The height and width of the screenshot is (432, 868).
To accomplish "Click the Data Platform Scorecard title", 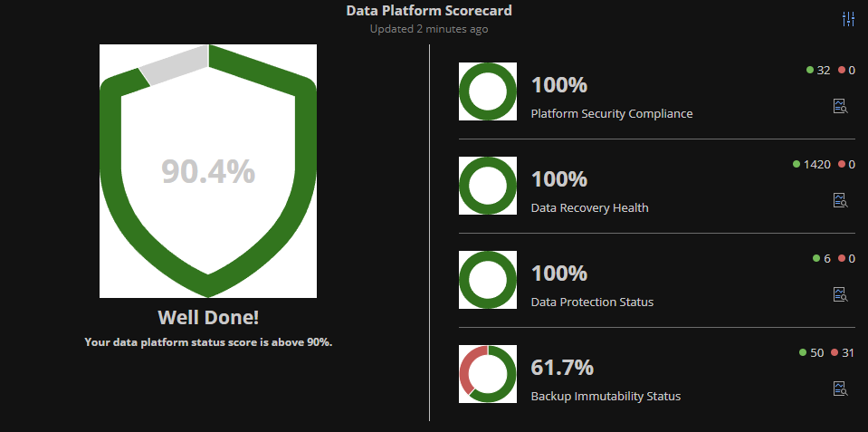I will coord(429,10).
